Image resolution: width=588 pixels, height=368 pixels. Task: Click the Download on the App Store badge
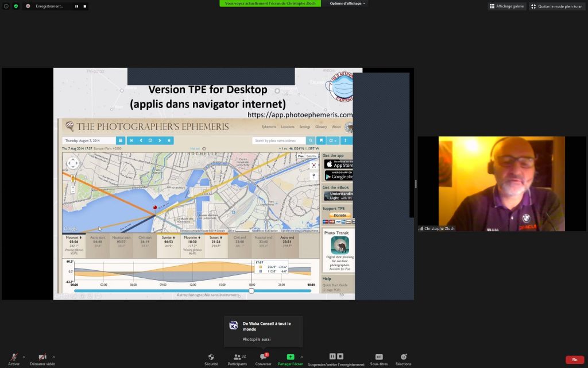[x=338, y=164]
